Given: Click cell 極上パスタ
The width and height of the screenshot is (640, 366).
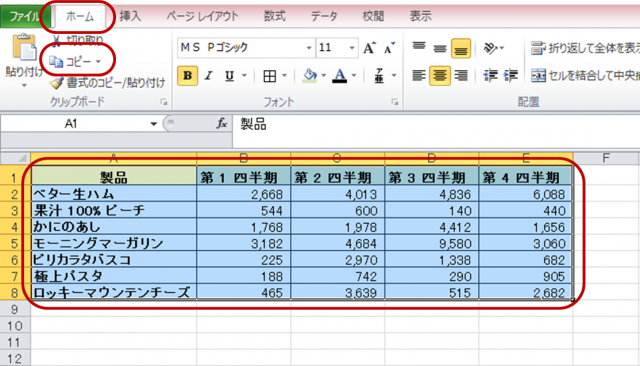Looking at the screenshot, I should (114, 276).
